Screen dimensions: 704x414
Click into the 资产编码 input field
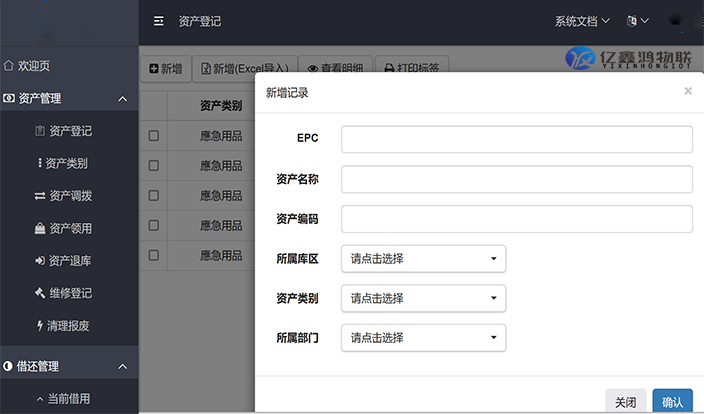point(517,219)
